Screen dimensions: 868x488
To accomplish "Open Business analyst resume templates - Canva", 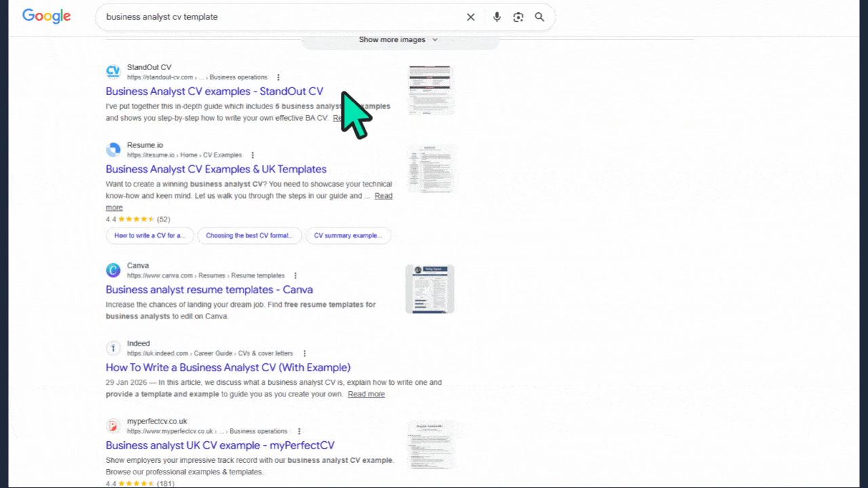I will pos(210,290).
